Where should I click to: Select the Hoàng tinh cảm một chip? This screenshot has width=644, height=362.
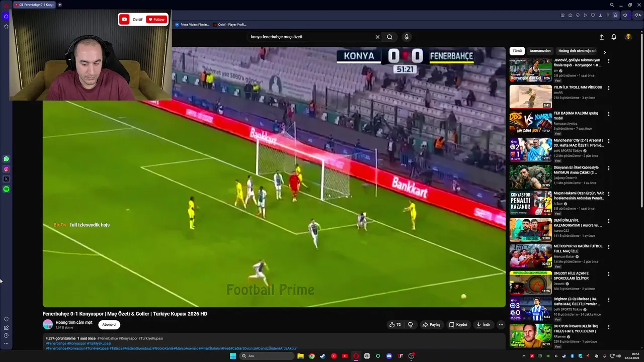click(577, 51)
